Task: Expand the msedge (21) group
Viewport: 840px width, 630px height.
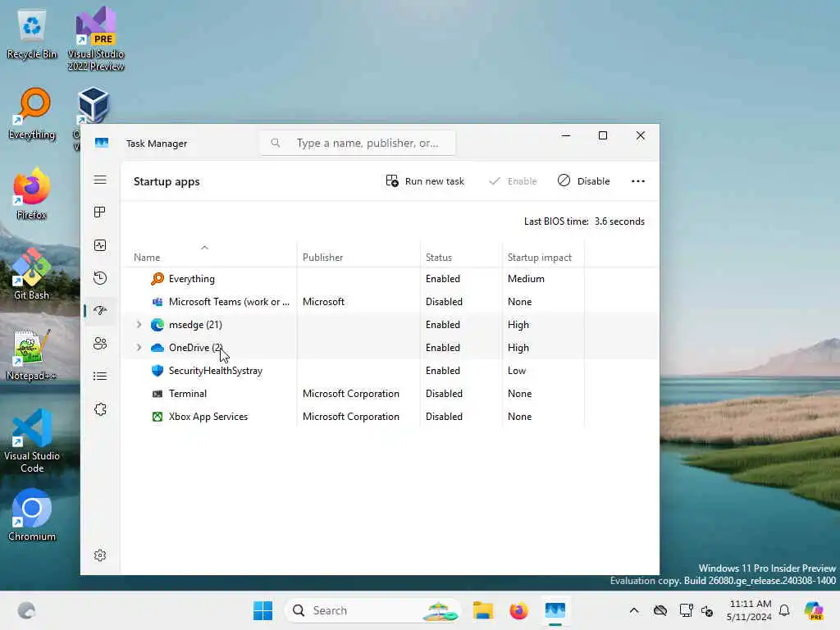Action: 139,325
